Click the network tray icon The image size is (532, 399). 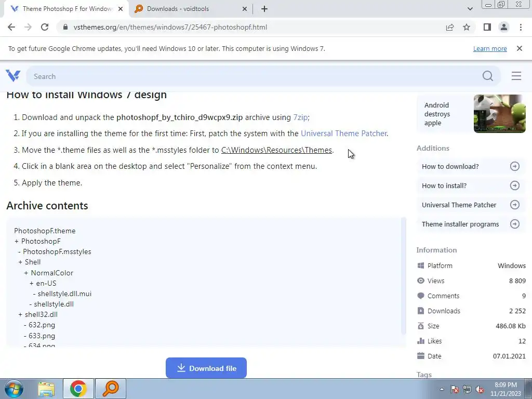[467, 389]
